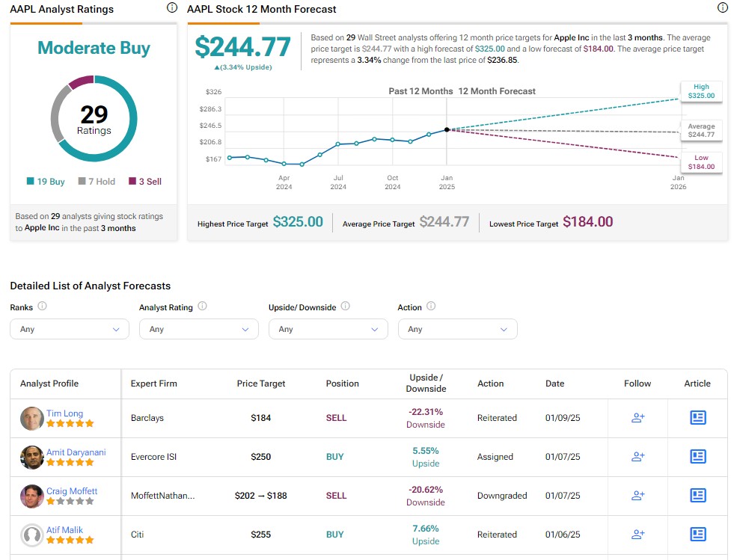Expand the Analyst Rating dropdown

coord(199,329)
